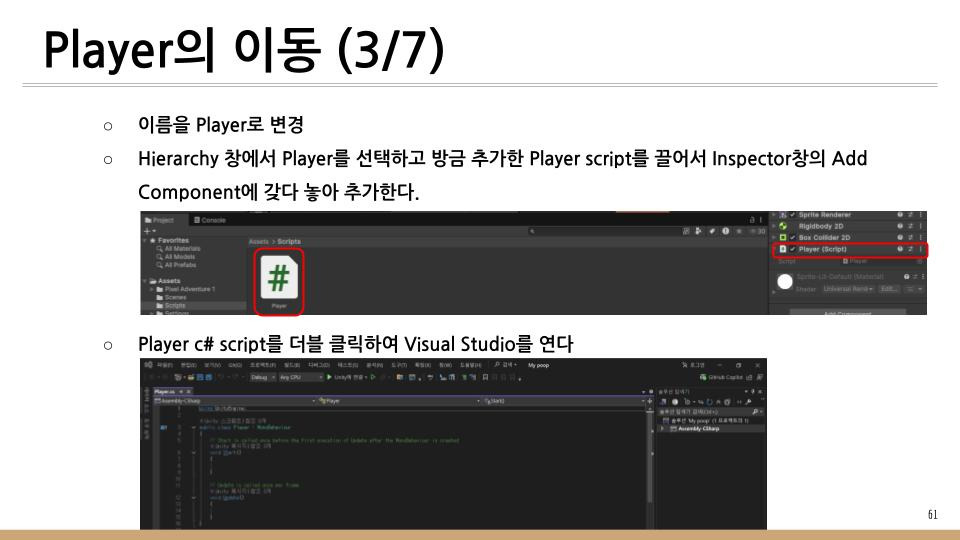The height and width of the screenshot is (540, 960).
Task: Open help for the Sprite Renderer component
Action: pos(900,215)
